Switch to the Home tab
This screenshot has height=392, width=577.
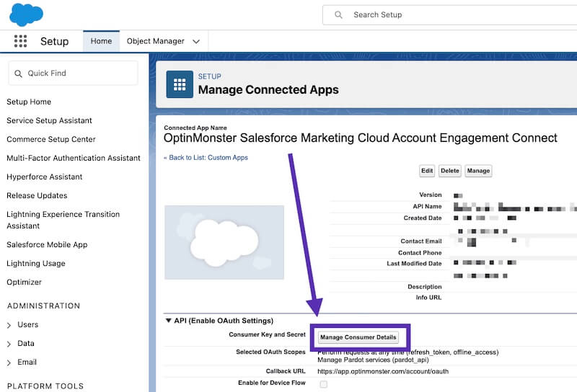click(x=101, y=41)
